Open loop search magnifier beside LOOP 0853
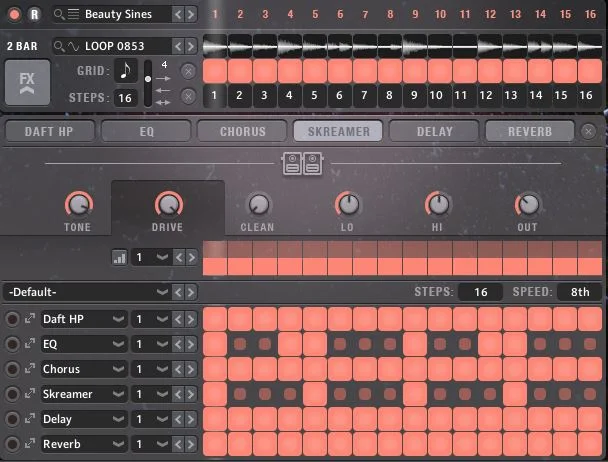Image resolution: width=608 pixels, height=462 pixels. [59, 47]
